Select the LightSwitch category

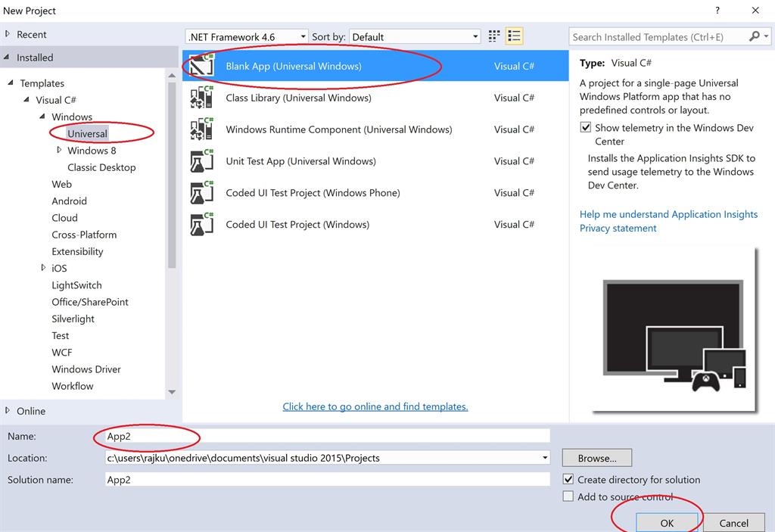coord(76,285)
